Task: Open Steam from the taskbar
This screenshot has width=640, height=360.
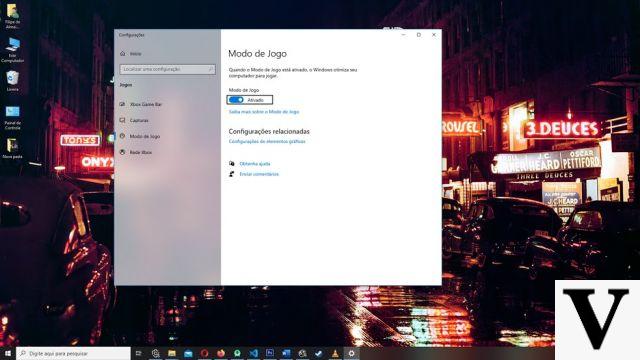Action: point(319,353)
